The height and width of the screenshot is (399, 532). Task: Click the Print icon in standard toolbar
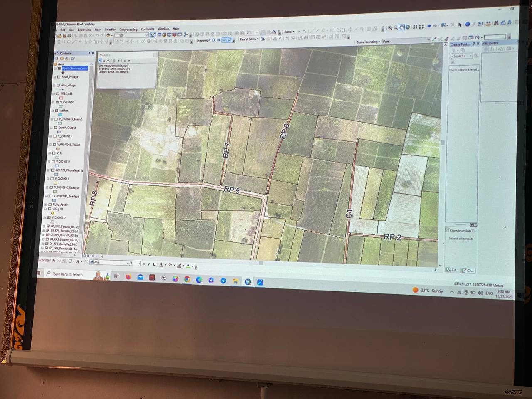tap(69, 36)
